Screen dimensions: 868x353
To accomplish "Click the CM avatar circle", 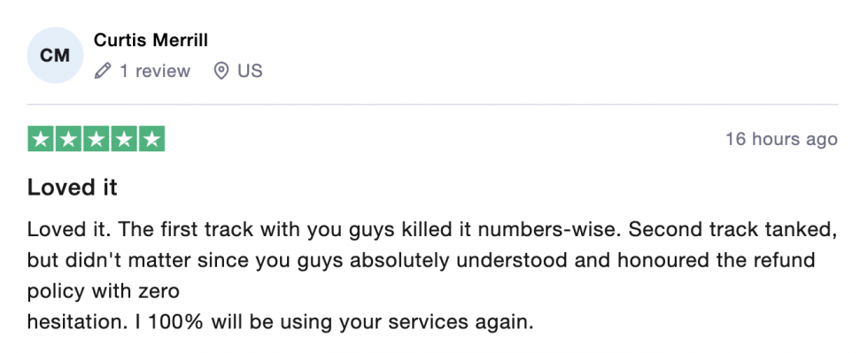I will [x=55, y=56].
